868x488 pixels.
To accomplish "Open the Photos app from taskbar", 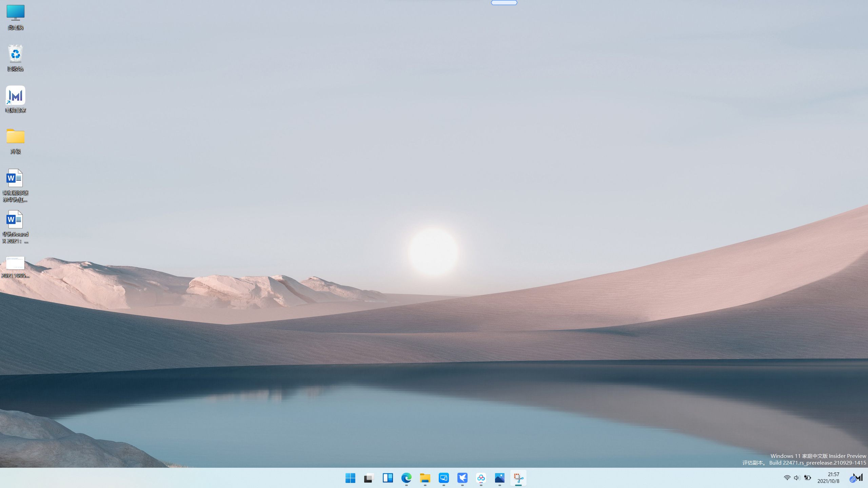I will click(499, 478).
